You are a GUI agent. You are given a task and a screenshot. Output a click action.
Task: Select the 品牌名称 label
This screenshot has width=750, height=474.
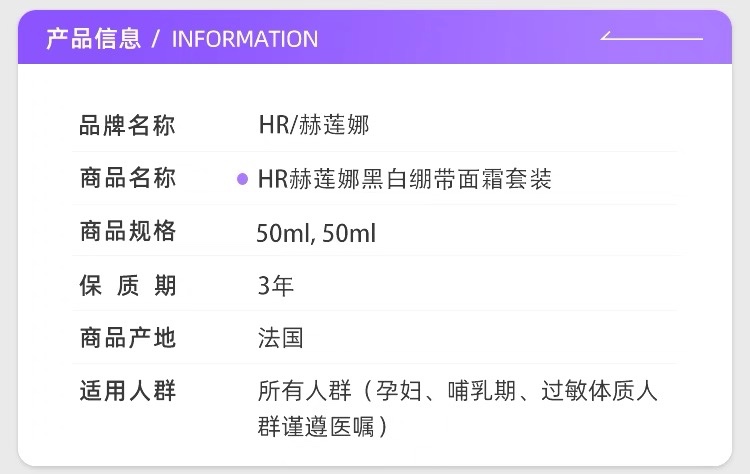point(127,126)
